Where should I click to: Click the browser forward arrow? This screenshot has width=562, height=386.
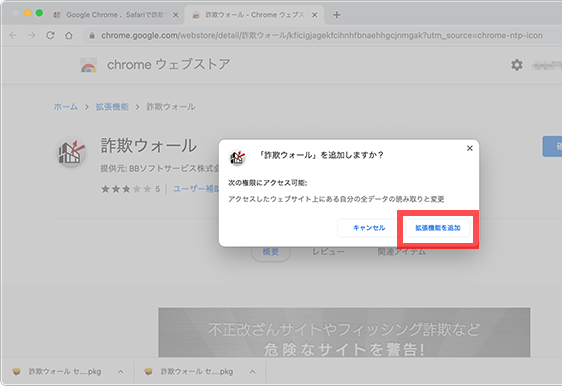coord(32,35)
